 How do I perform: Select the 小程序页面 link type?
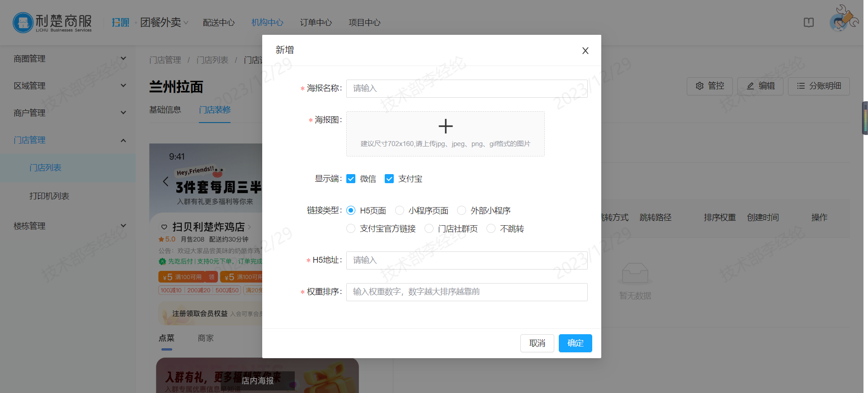400,211
